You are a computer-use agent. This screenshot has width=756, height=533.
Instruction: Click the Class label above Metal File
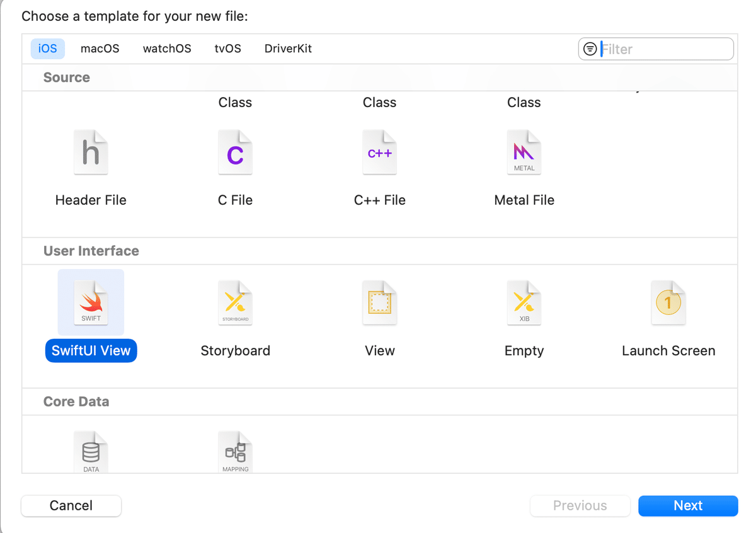pos(524,103)
